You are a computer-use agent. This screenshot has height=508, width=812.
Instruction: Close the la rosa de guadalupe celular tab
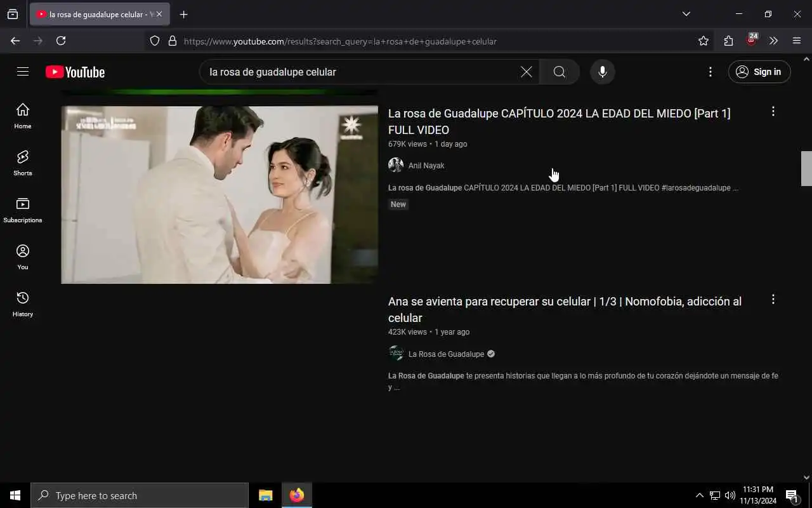coord(159,14)
